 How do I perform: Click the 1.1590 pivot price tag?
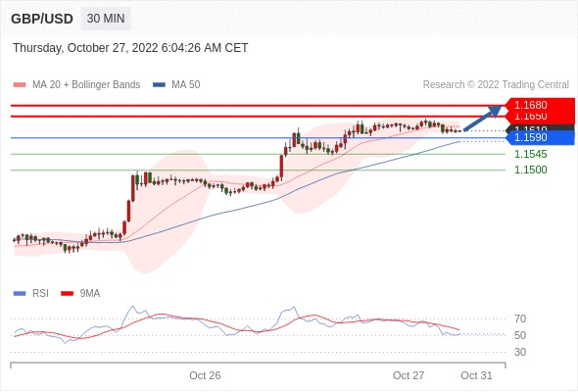tap(540, 137)
